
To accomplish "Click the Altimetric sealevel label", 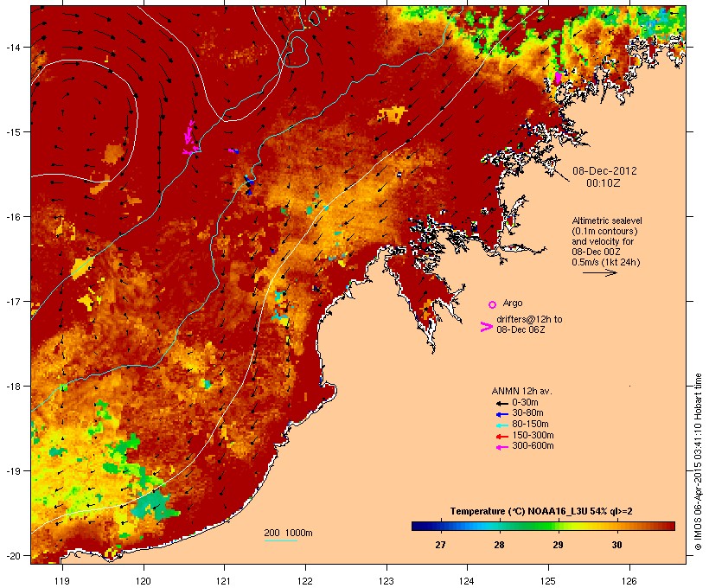I will [607, 220].
